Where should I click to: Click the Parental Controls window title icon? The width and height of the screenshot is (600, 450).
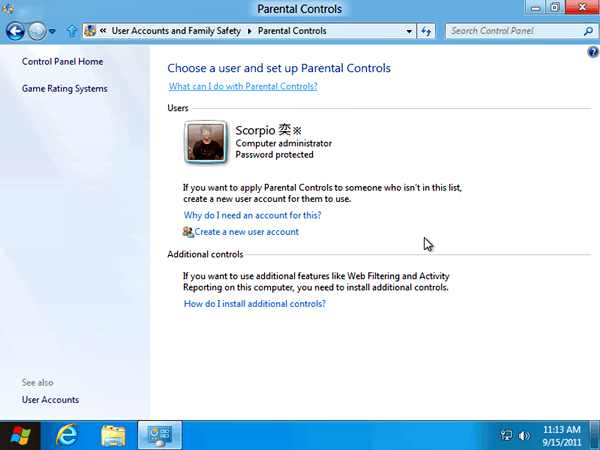click(7, 8)
